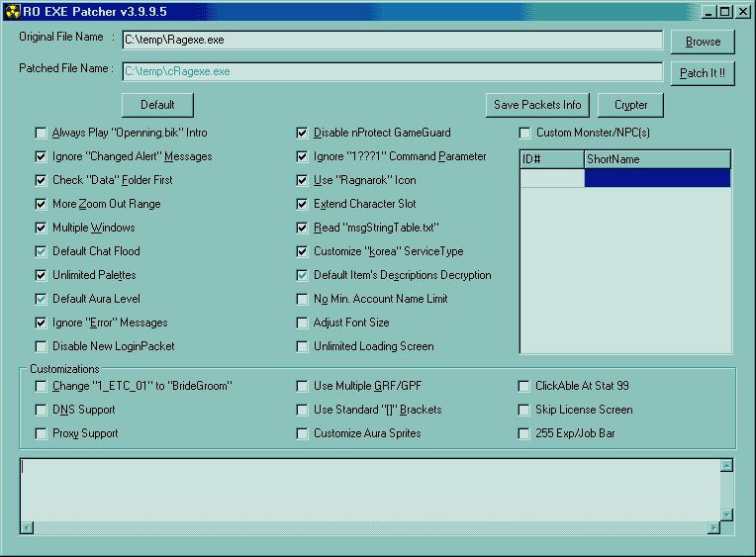Viewport: 756px width, 557px height.
Task: Toggle Unlimited Palettes checkbox
Action: [x=41, y=275]
